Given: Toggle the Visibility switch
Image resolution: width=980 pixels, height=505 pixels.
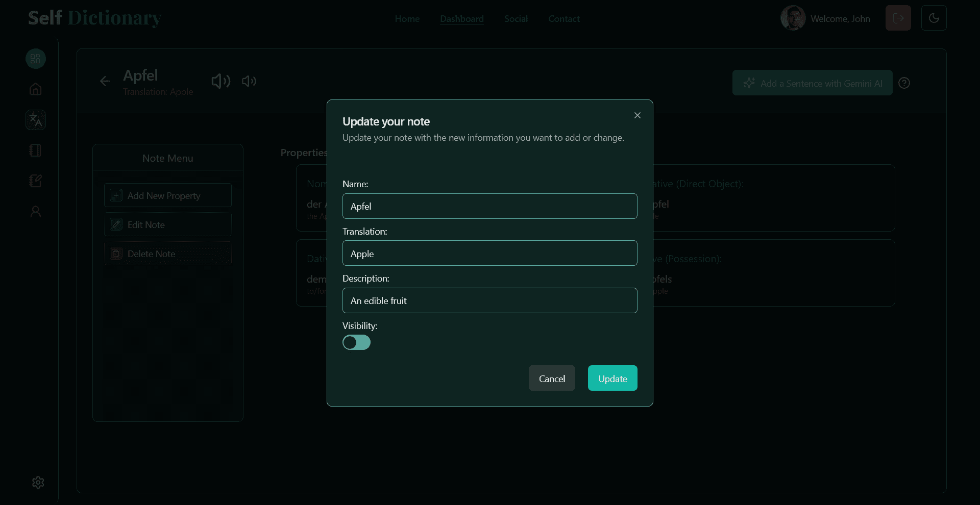Looking at the screenshot, I should tap(356, 342).
